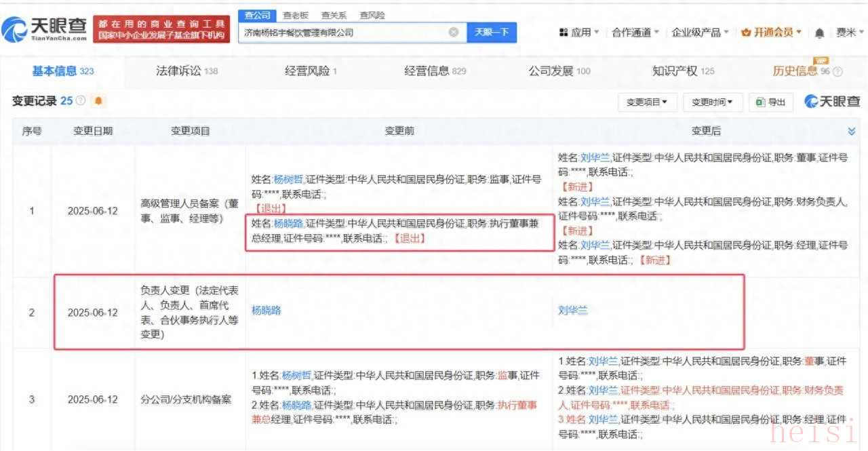Click the Tianyancha logo
868x451 pixels.
pos(45,28)
